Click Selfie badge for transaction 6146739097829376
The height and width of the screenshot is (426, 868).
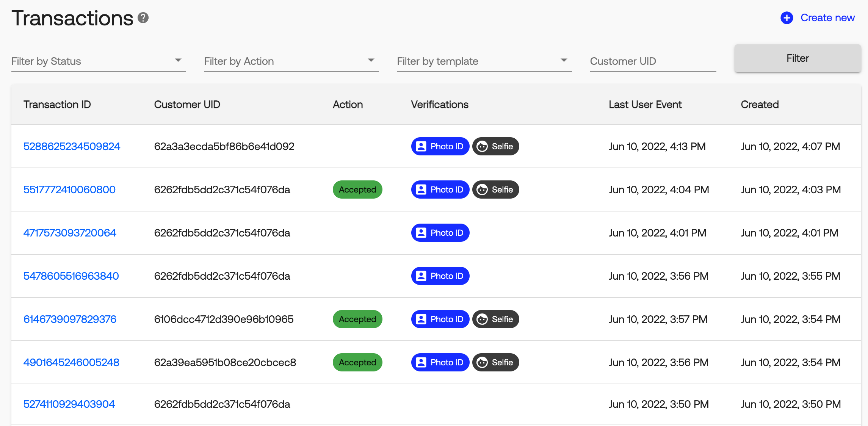[495, 319]
